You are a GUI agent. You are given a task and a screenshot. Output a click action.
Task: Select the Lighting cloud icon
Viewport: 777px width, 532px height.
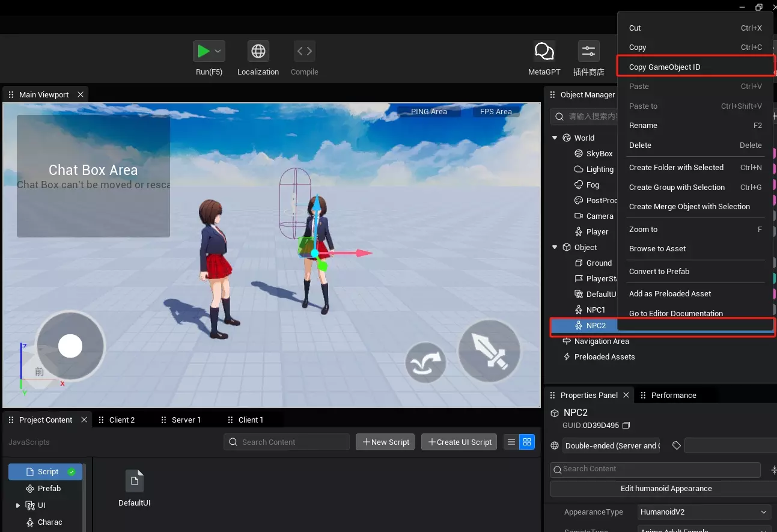pos(579,169)
